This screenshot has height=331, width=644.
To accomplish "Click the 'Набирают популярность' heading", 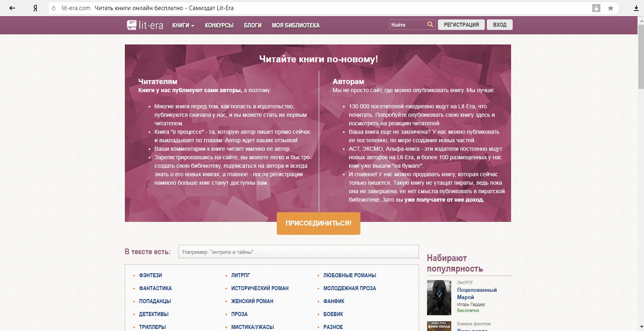I will 455,263.
